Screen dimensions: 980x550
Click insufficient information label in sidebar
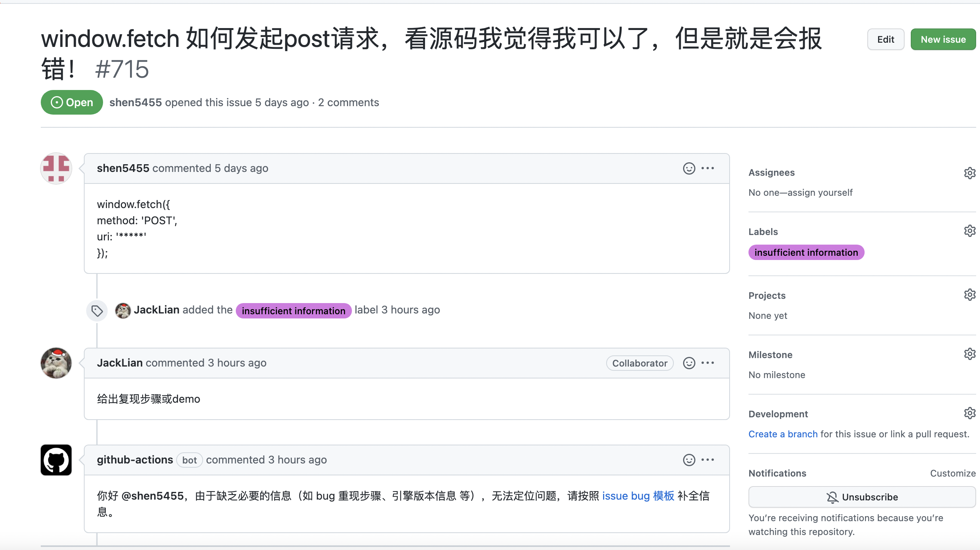coord(806,253)
